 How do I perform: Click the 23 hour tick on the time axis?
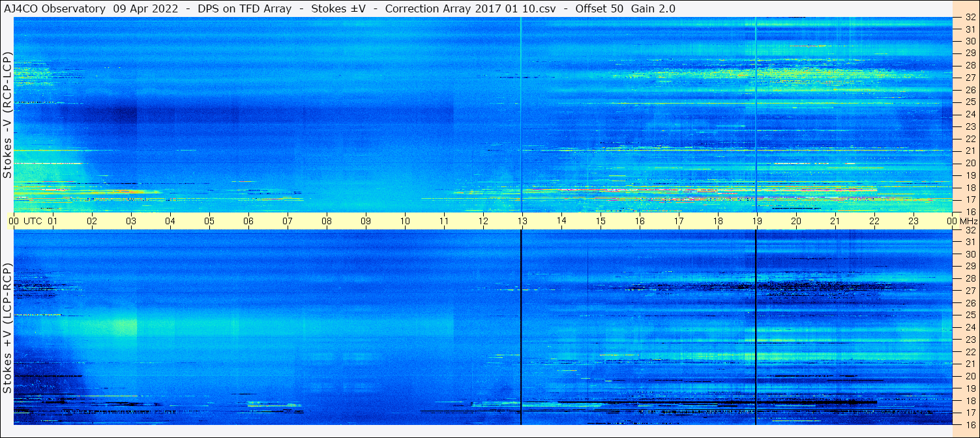(913, 221)
